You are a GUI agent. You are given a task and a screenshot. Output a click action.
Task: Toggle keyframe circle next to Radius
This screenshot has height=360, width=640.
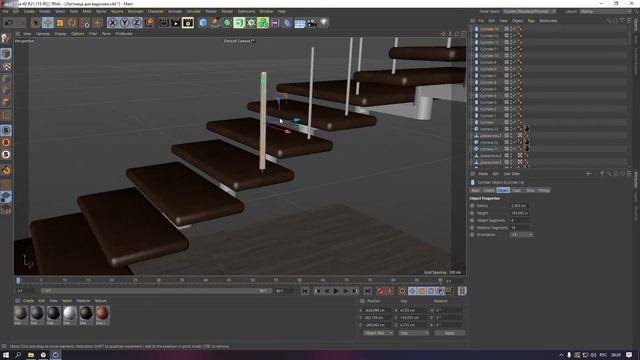pyautogui.click(x=472, y=206)
